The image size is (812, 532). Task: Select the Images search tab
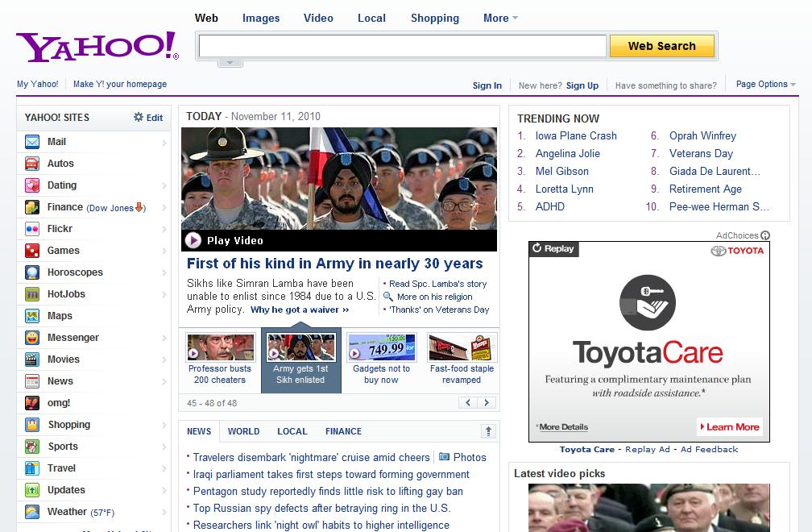(261, 18)
